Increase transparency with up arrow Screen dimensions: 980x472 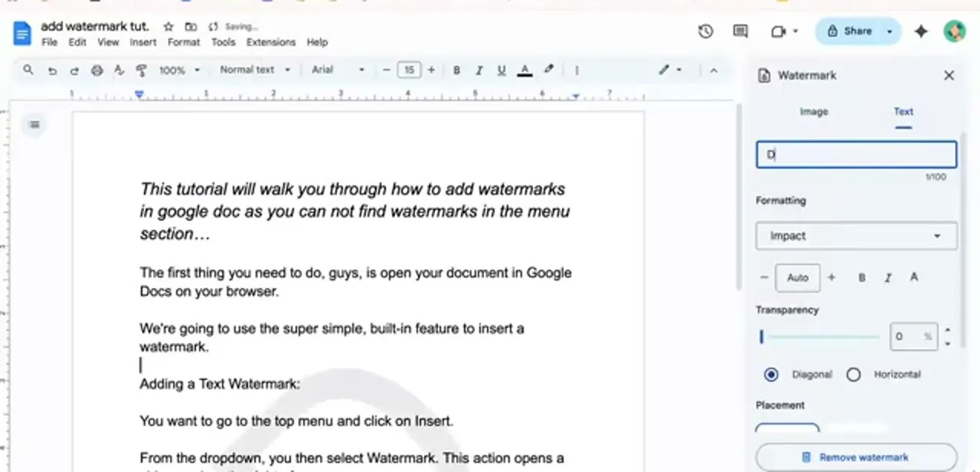coord(948,330)
